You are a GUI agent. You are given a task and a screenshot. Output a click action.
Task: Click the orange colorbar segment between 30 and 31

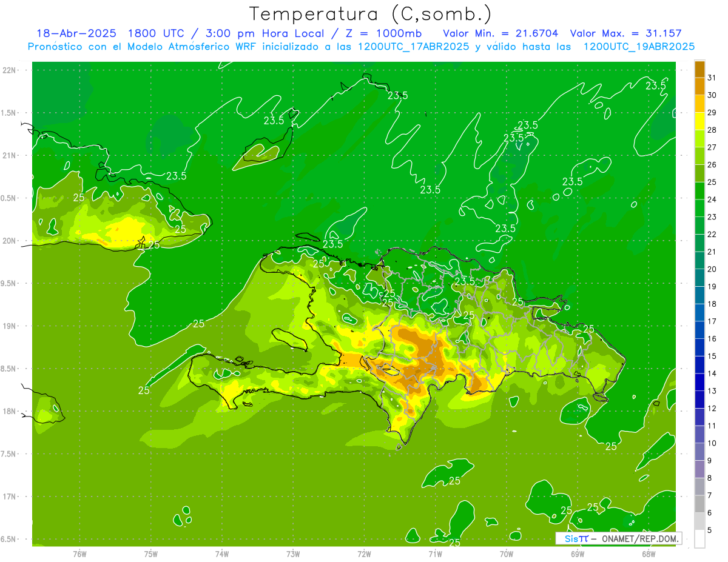(x=699, y=86)
